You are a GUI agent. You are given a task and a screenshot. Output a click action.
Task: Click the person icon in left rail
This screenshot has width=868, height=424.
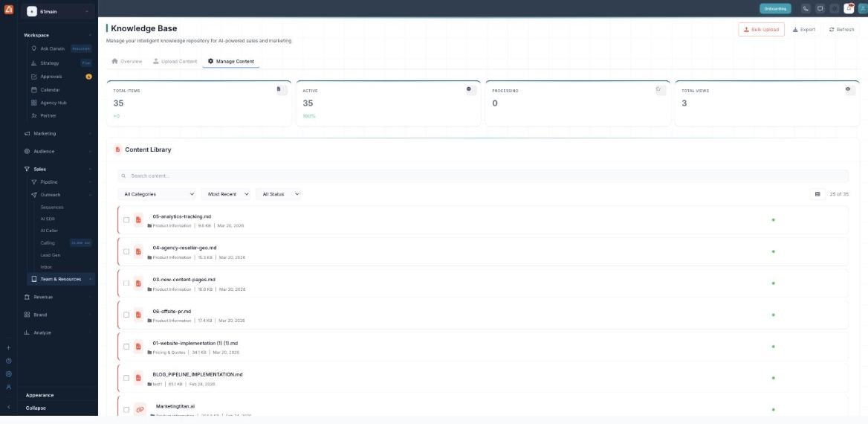tap(8, 388)
